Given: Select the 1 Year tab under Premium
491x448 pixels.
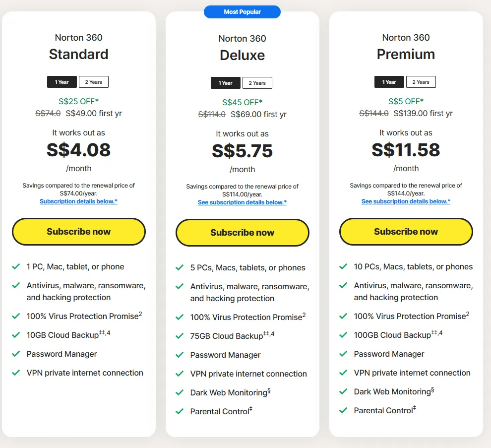Looking at the screenshot, I should [x=389, y=82].
